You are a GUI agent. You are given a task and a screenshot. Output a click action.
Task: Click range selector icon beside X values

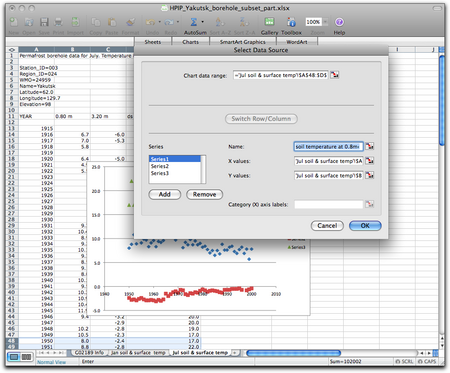tap(369, 161)
